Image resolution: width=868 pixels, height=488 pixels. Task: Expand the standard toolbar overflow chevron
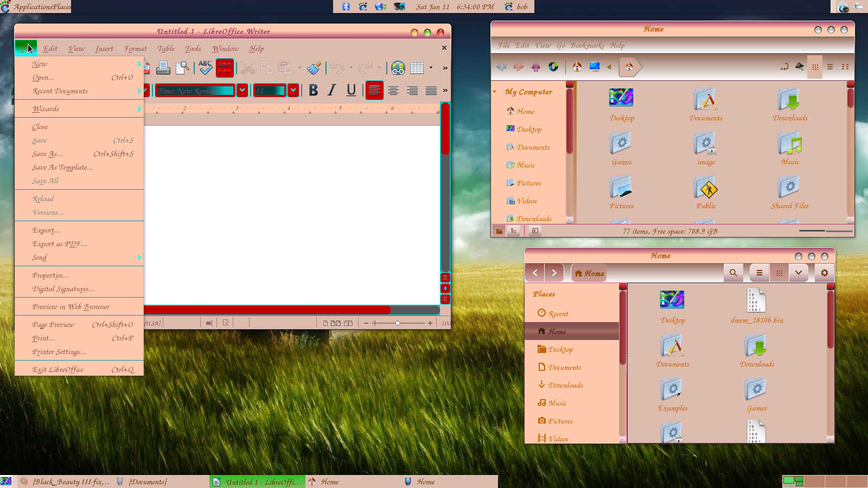coord(445,68)
